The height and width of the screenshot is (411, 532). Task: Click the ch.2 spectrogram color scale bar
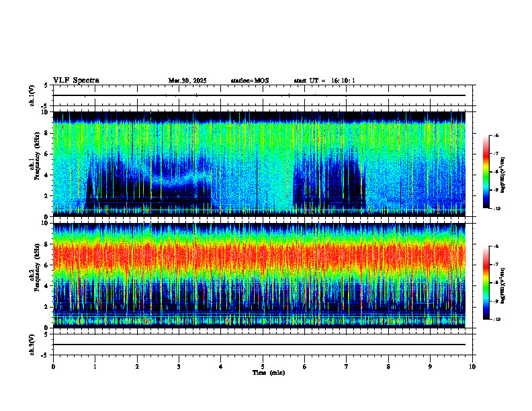pos(486,283)
